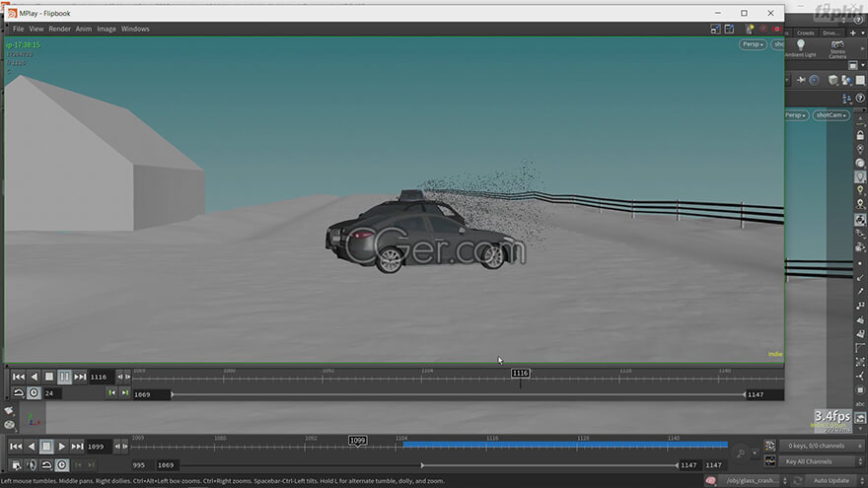Click frame 1099 marker on Houdini timeline
Image resolution: width=868 pixels, height=488 pixels.
point(358,441)
